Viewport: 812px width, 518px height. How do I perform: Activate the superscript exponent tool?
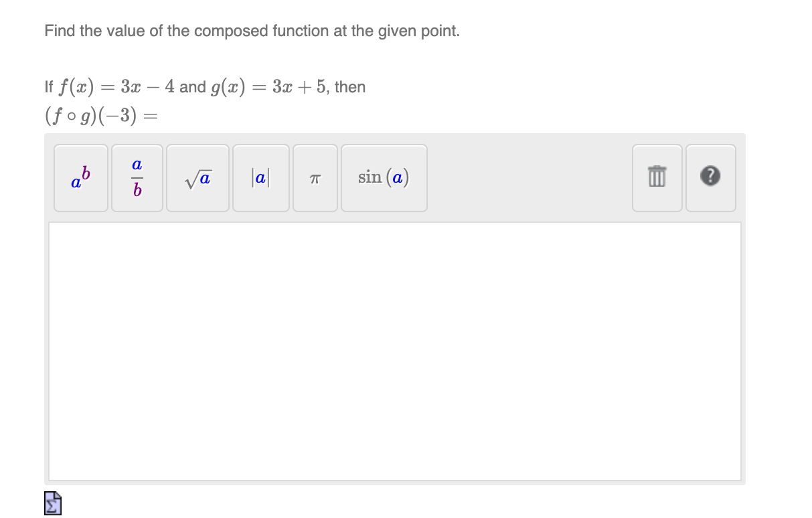(80, 178)
